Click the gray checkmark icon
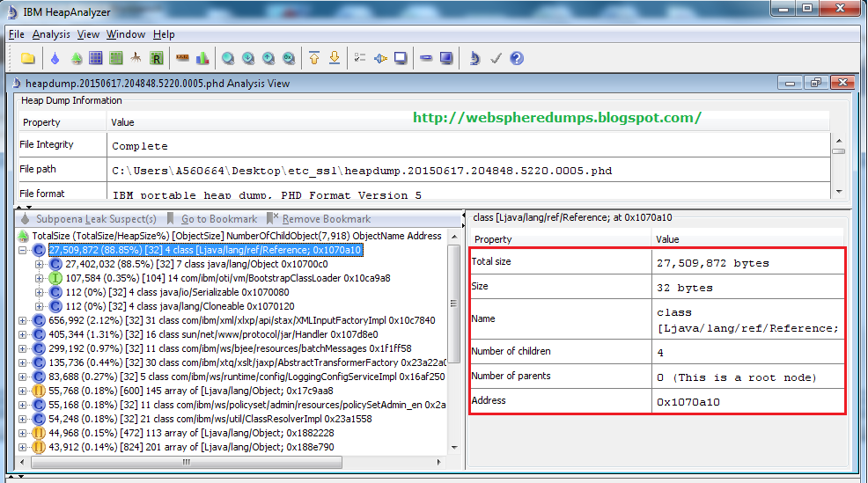This screenshot has width=868, height=483. [496, 58]
